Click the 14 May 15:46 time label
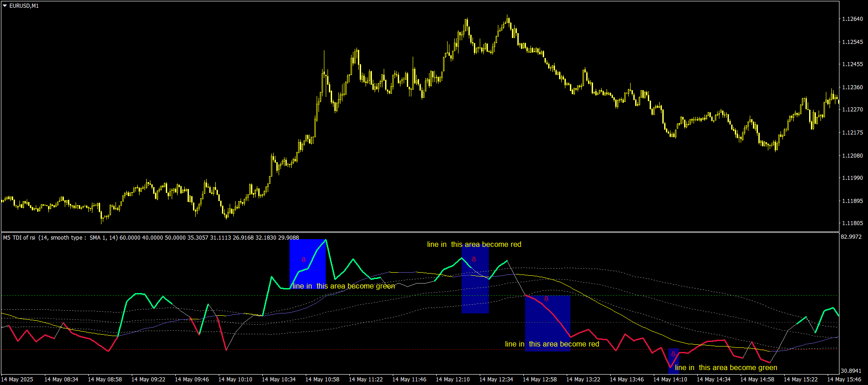This screenshot has width=868, height=385. [844, 380]
